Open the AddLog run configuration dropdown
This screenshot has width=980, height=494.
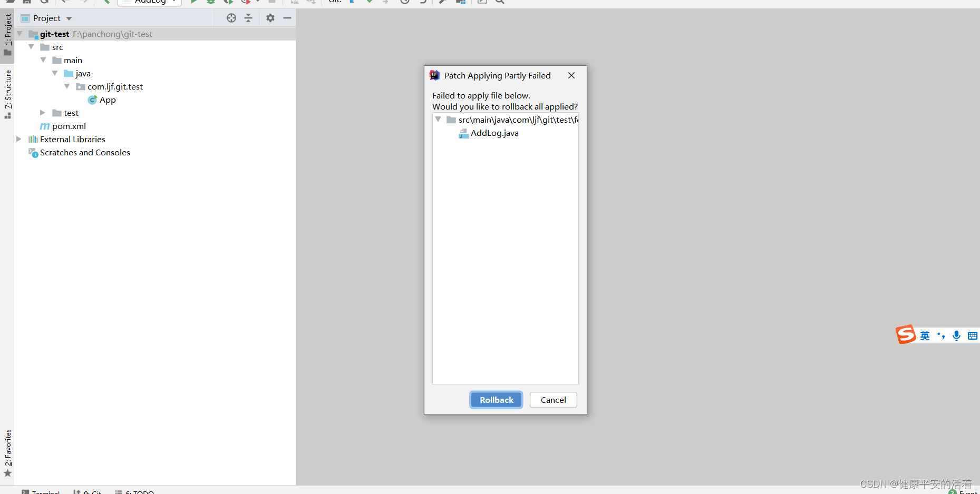click(174, 2)
